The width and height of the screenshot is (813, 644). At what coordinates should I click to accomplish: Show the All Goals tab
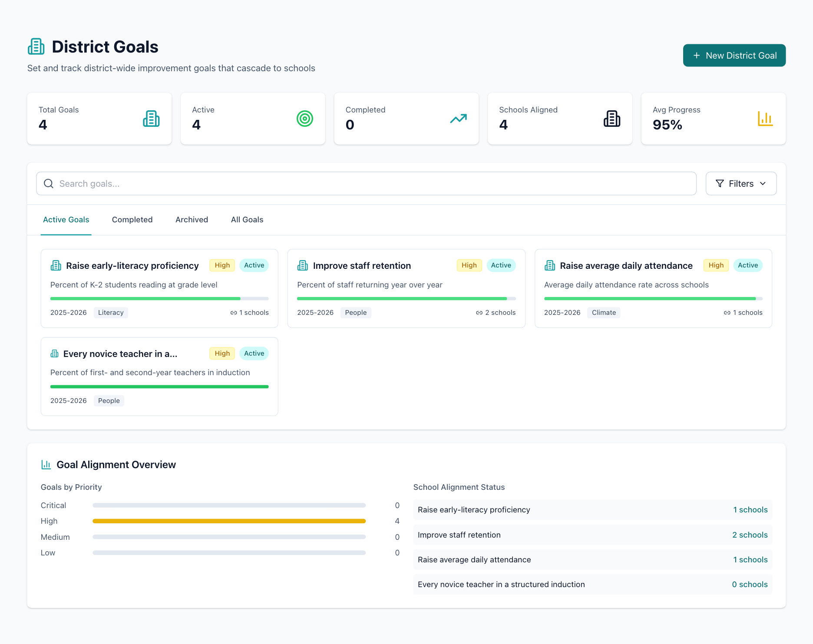pyautogui.click(x=247, y=220)
